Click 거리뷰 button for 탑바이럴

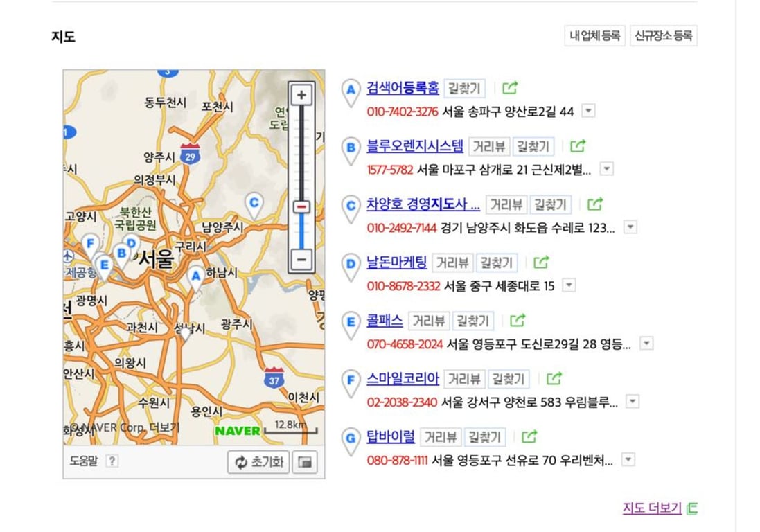[x=441, y=437]
